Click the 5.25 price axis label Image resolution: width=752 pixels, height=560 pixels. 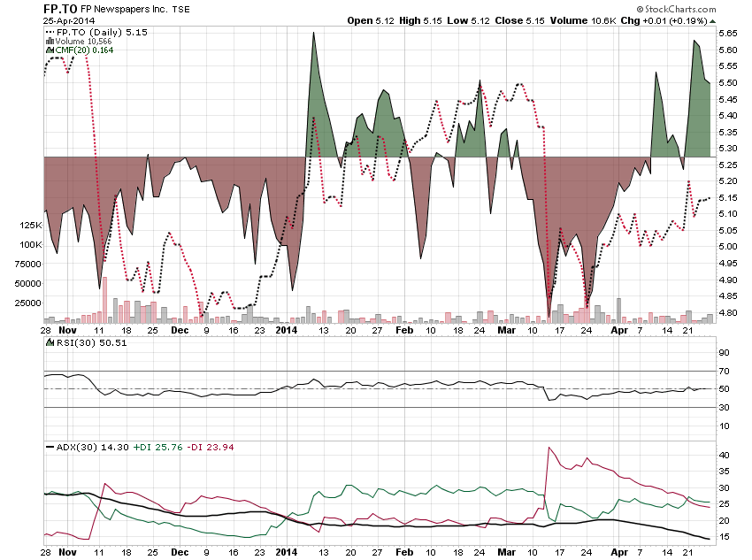[728, 165]
